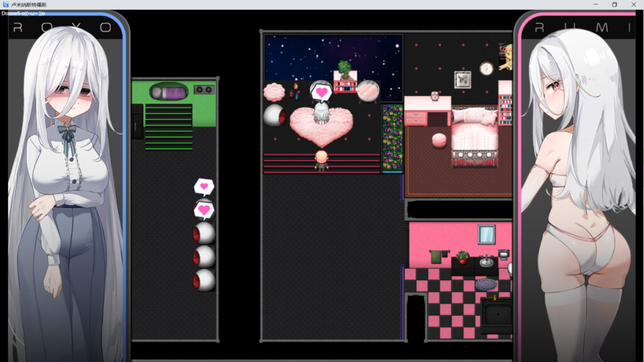Click the heart speech bubble above the white-haired girl
The height and width of the screenshot is (362, 644).
(x=321, y=92)
